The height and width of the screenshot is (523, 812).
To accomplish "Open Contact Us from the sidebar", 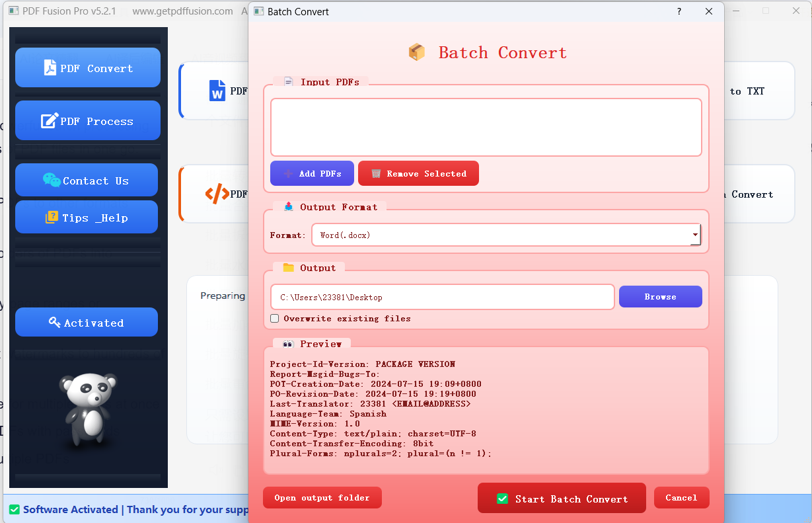I will pyautogui.click(x=87, y=180).
